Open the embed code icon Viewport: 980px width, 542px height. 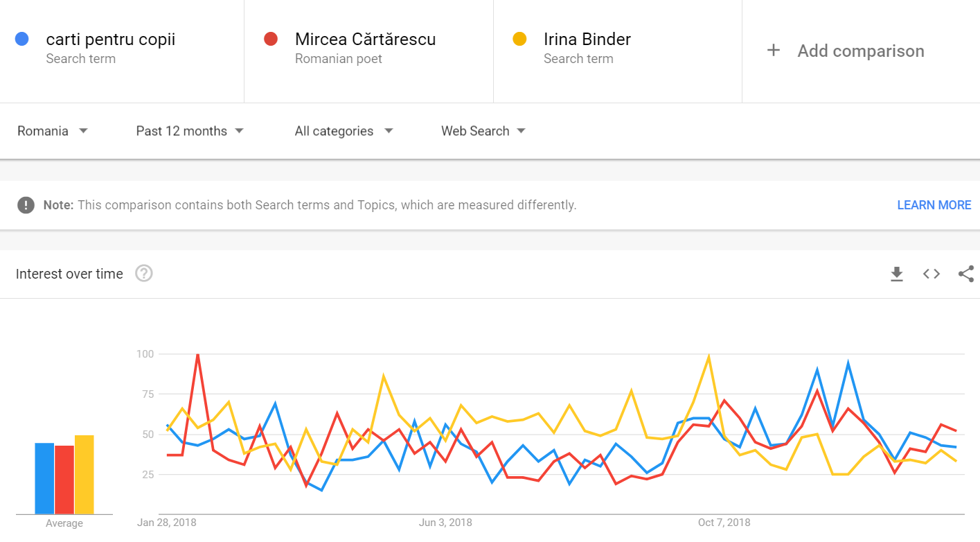pyautogui.click(x=932, y=274)
